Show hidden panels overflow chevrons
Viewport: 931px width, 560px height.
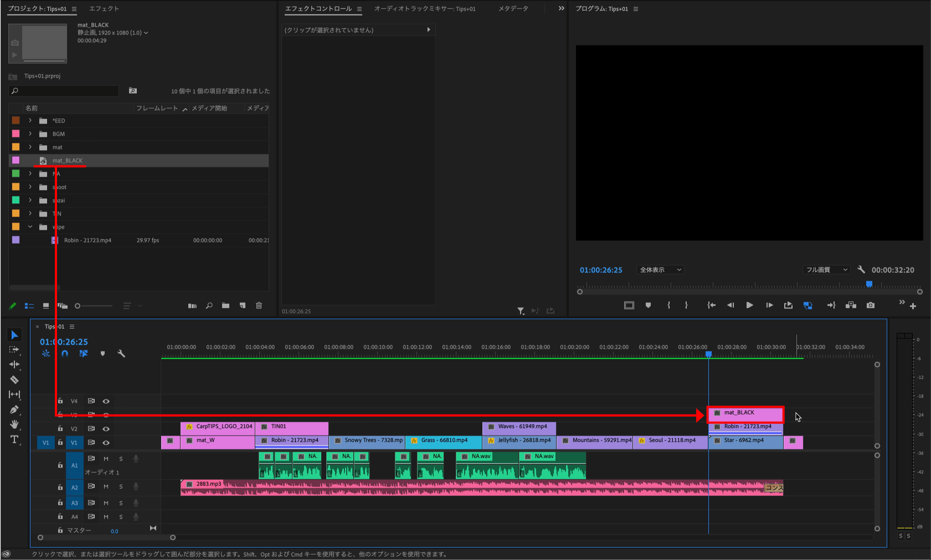(x=561, y=8)
